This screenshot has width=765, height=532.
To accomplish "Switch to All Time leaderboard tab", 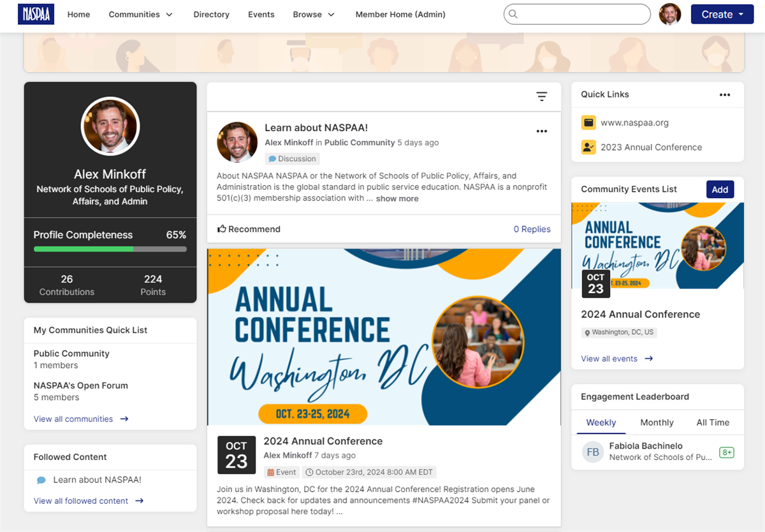I will point(713,422).
